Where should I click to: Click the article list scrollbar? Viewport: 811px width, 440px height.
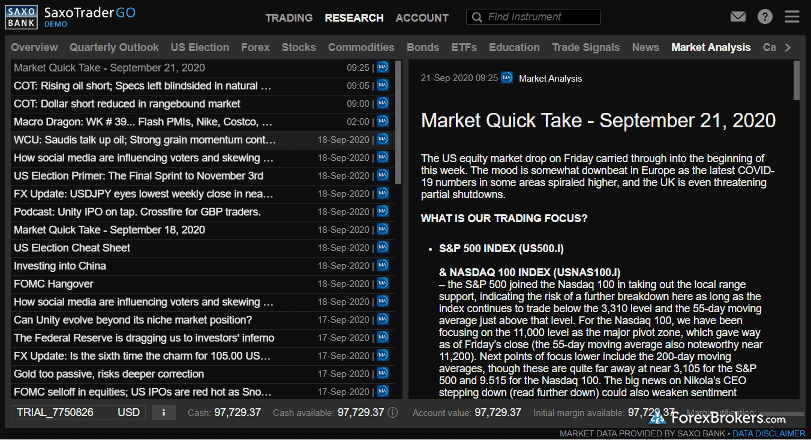point(398,122)
